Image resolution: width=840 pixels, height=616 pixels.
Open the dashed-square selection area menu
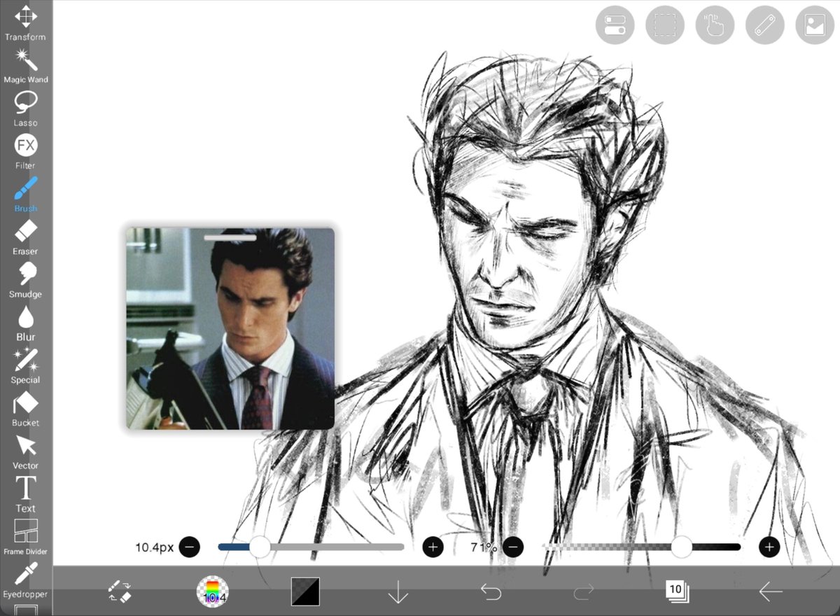click(664, 25)
